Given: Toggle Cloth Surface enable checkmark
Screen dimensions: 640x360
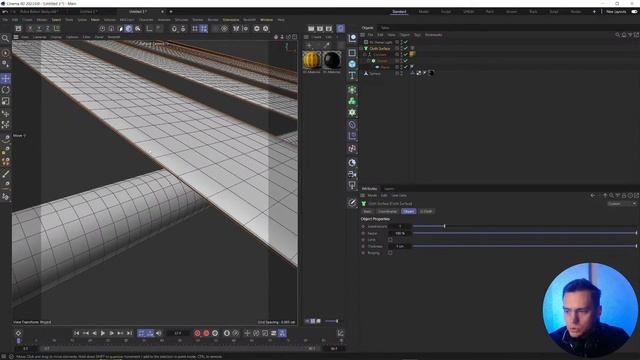Looking at the screenshot, I should (406, 48).
